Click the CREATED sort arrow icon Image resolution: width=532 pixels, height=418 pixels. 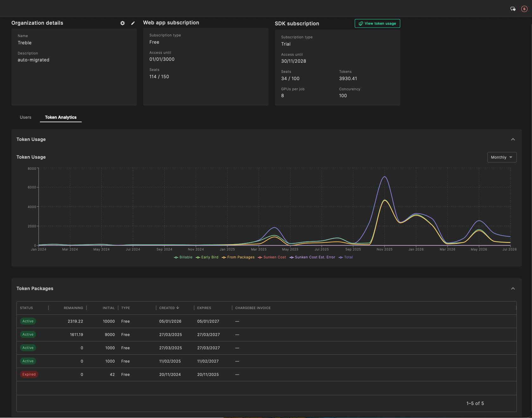(x=178, y=307)
